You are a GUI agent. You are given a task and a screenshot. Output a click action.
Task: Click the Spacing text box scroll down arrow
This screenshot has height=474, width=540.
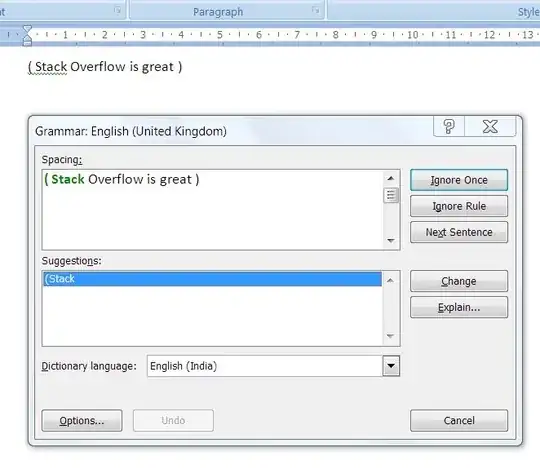coord(391,240)
